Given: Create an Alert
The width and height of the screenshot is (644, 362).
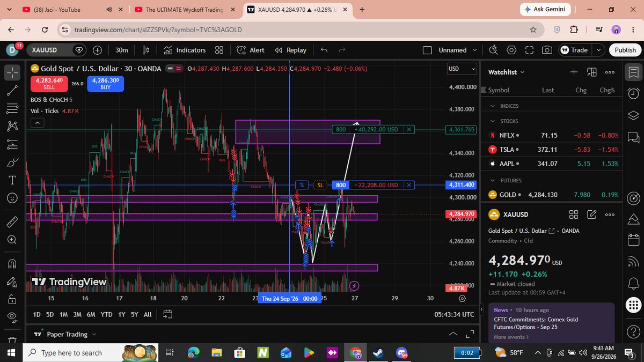Looking at the screenshot, I should point(251,50).
